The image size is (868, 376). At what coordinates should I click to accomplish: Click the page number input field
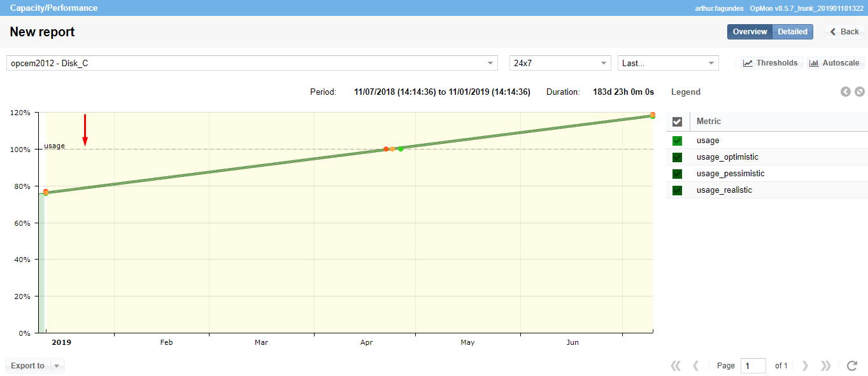[753, 366]
